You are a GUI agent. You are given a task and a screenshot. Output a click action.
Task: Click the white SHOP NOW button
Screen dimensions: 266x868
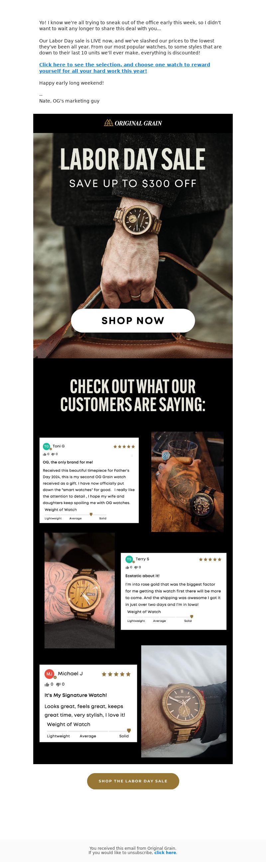(x=133, y=321)
